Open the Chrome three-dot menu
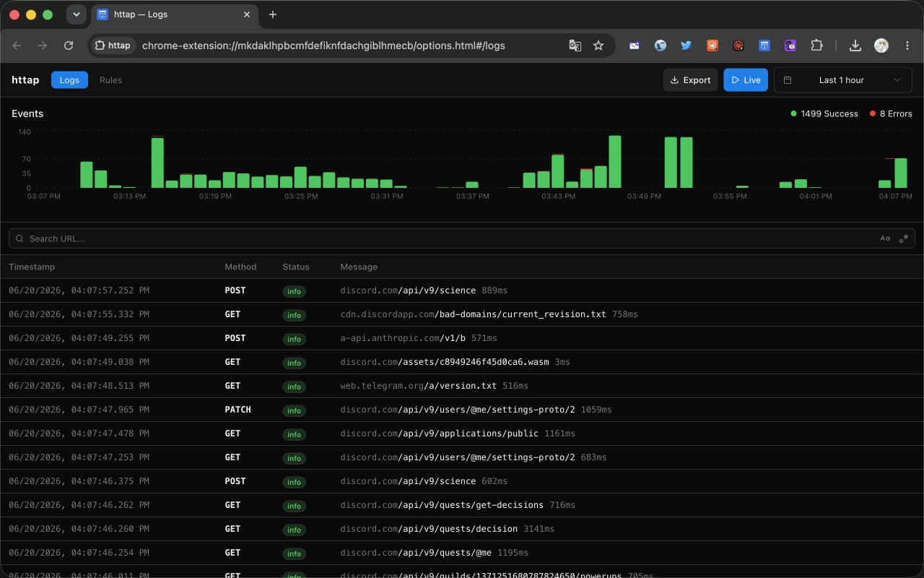 pyautogui.click(x=907, y=46)
